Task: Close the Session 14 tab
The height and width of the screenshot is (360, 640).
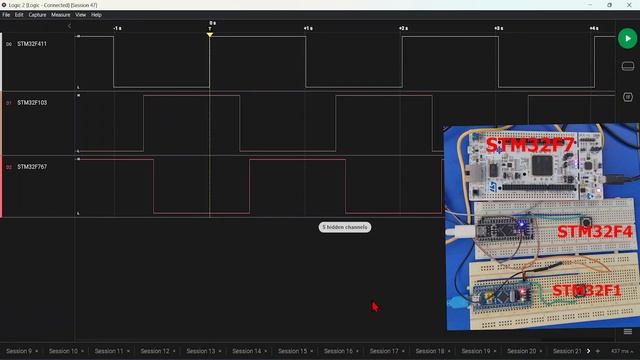Action: click(266, 351)
